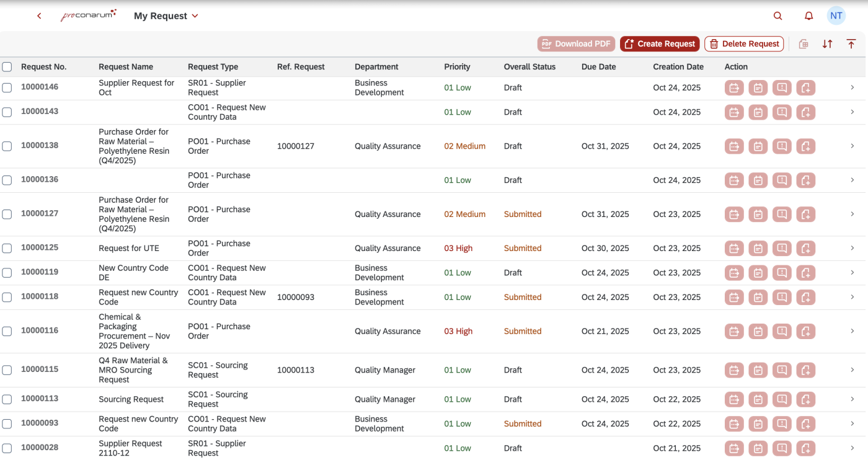Open the notifications bell
This screenshot has width=868, height=460.
point(808,16)
